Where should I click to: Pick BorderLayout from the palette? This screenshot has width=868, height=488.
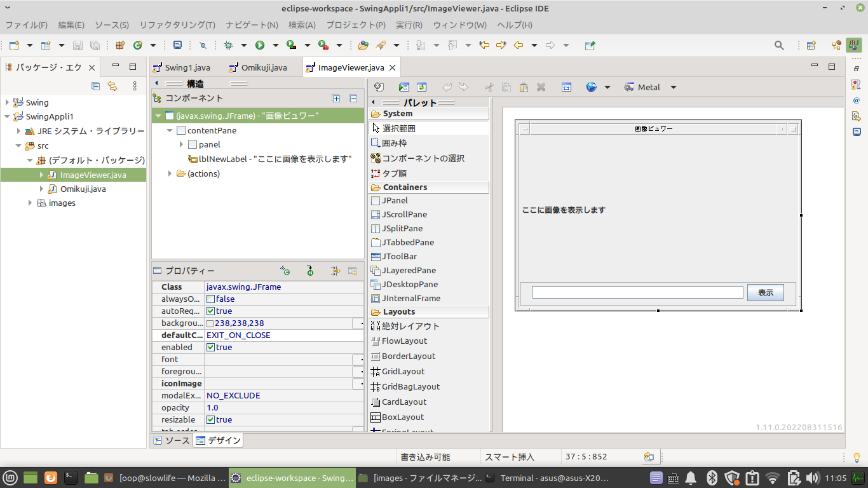[408, 356]
